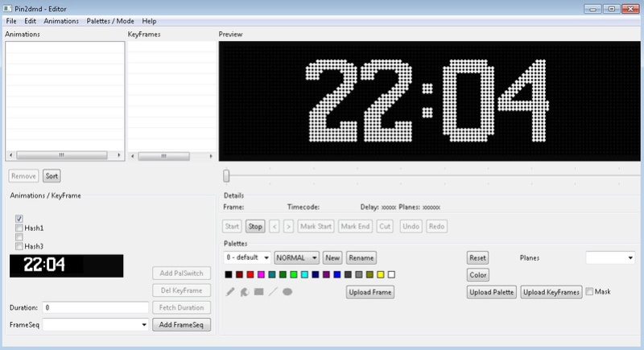The height and width of the screenshot is (350, 644).
Task: Click the Color button
Action: pos(478,275)
